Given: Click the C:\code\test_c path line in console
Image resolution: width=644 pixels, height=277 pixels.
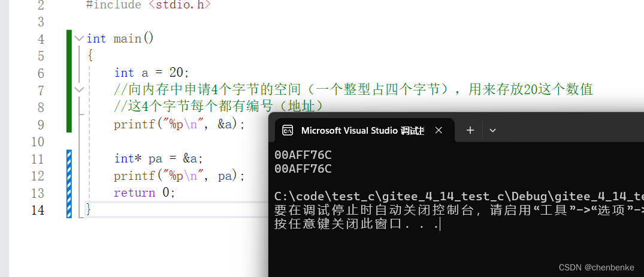Looking at the screenshot, I should click(x=459, y=197).
